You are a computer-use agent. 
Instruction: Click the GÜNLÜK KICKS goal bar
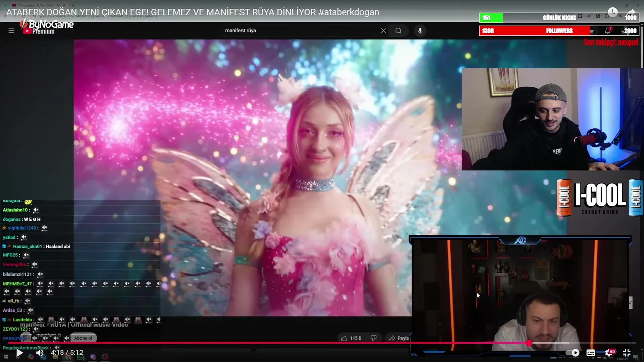pos(559,18)
